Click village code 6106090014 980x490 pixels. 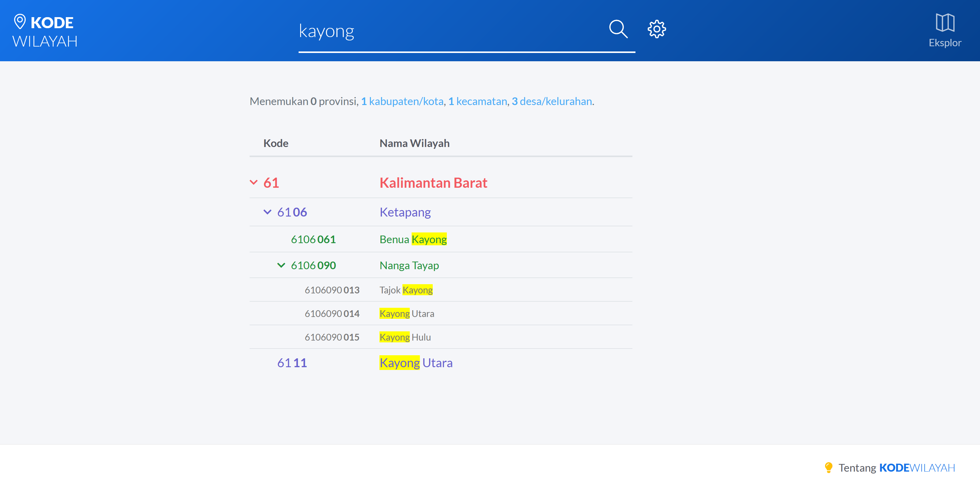[332, 314]
